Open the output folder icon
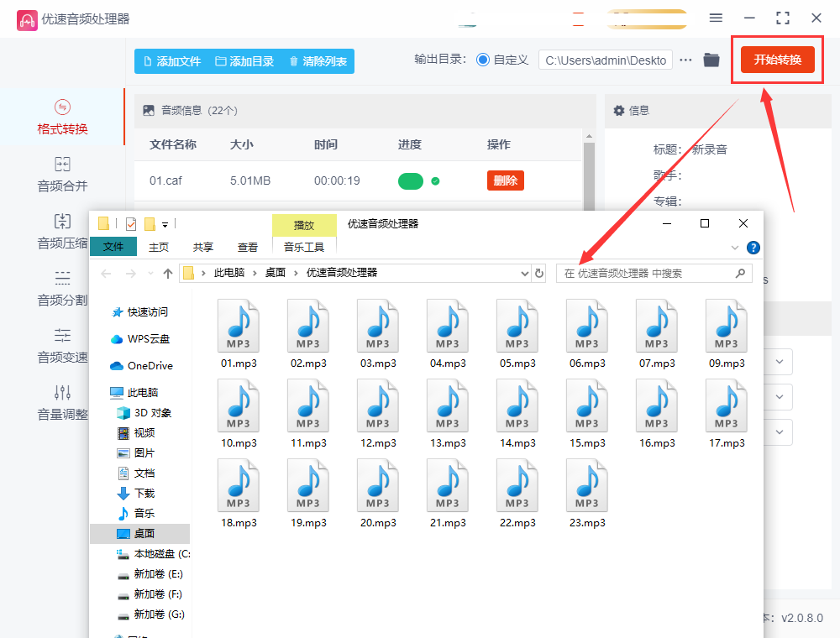Image resolution: width=840 pixels, height=638 pixels. (711, 60)
